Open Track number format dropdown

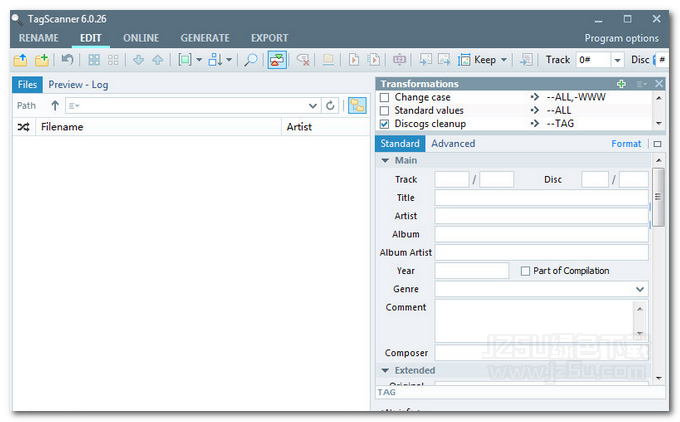pos(617,60)
